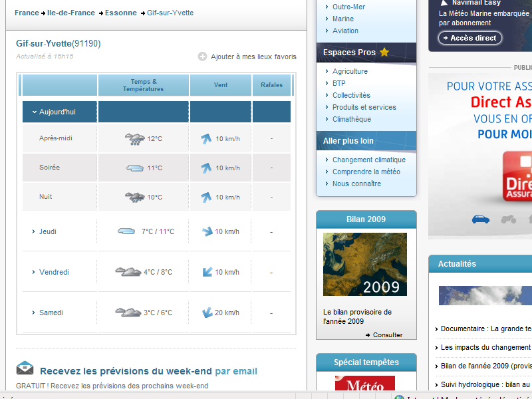The height and width of the screenshot is (399, 532).
Task: Click the cloud icon in Jeudi row
Action: 126,231
